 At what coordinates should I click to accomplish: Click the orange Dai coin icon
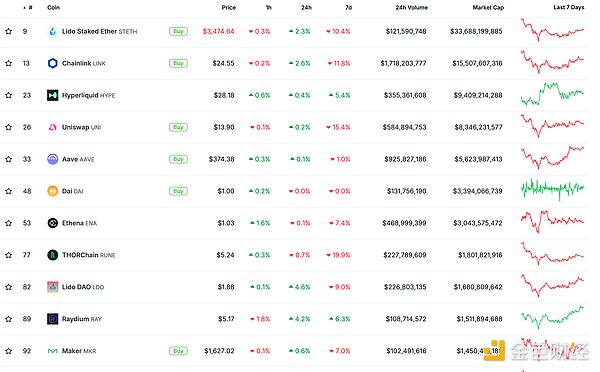point(52,191)
